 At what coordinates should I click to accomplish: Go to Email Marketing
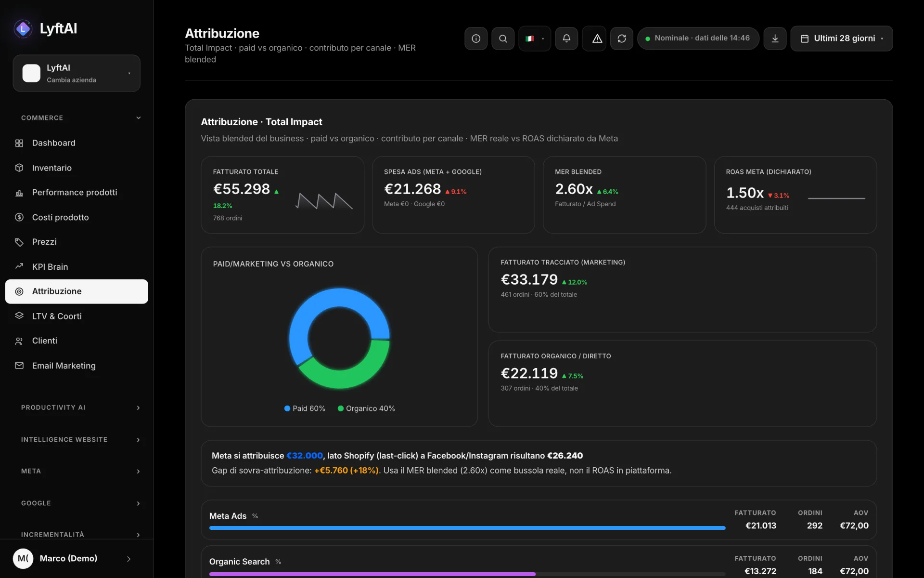(77, 366)
